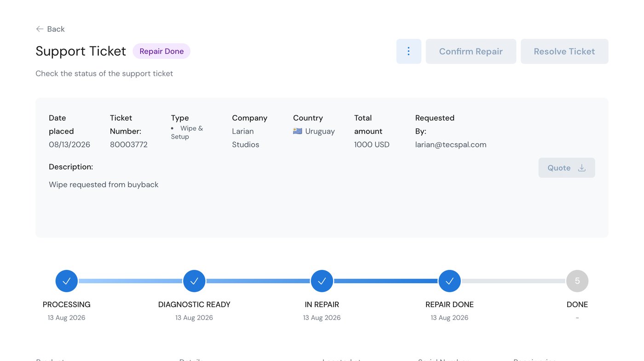Click the email larian@tecspal.com
This screenshot has width=644, height=361.
point(451,145)
